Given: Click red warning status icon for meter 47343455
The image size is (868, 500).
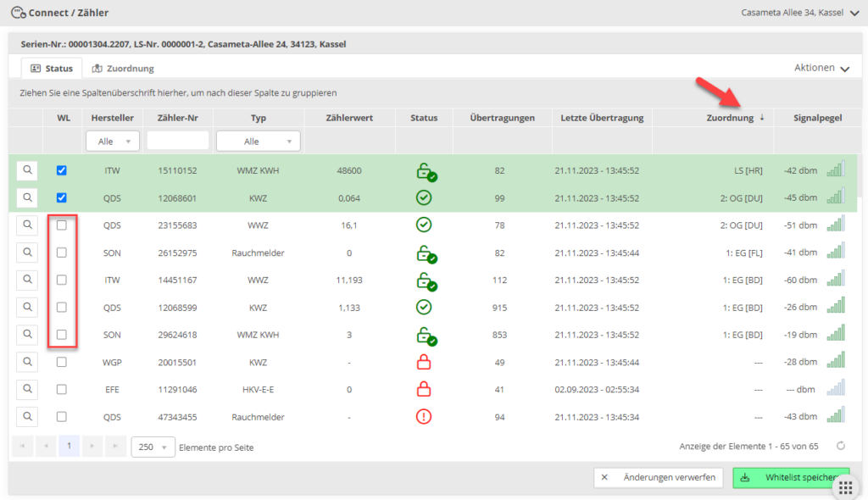Looking at the screenshot, I should point(423,417).
